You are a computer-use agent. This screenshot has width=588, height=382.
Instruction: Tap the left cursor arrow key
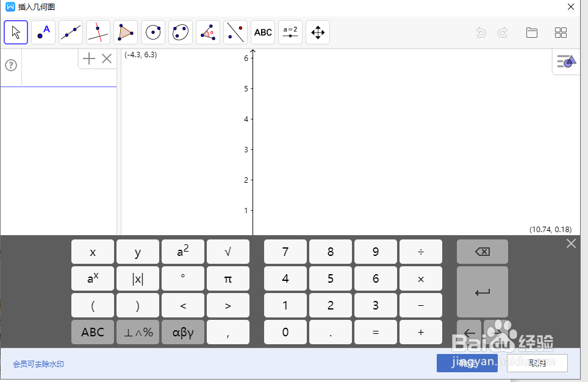468,332
